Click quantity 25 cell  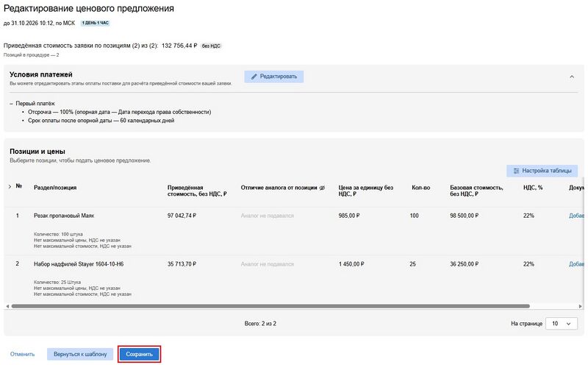(x=412, y=264)
